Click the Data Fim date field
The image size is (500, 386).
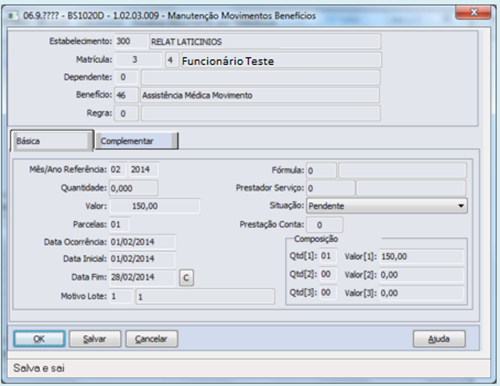coord(142,277)
